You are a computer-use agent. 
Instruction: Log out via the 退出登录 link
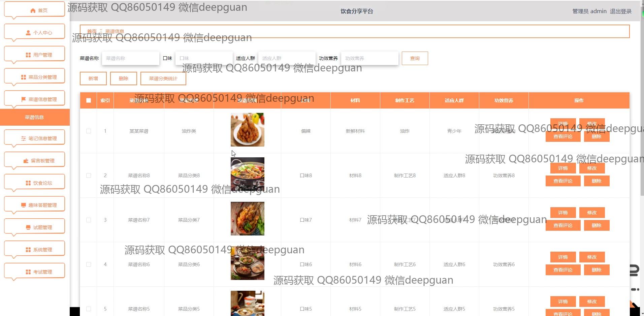621,11
